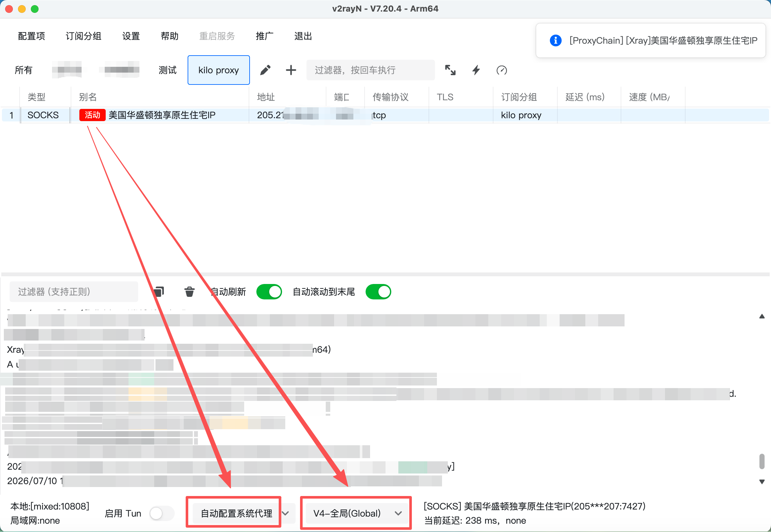Click the [SOCKS] active server status text

coord(535,506)
